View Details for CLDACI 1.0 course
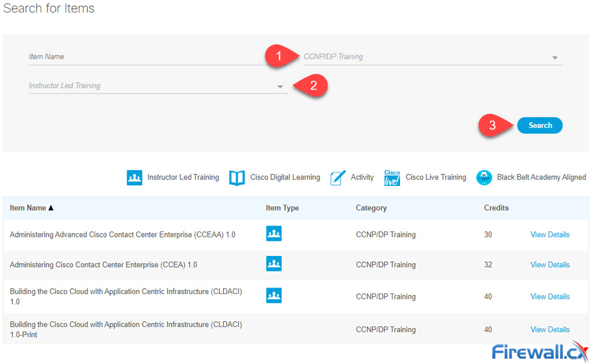The height and width of the screenshot is (364, 594). click(550, 297)
